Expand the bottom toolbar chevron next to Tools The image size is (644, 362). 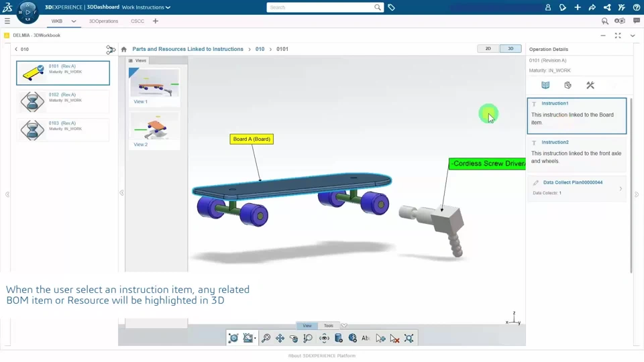[x=344, y=326]
